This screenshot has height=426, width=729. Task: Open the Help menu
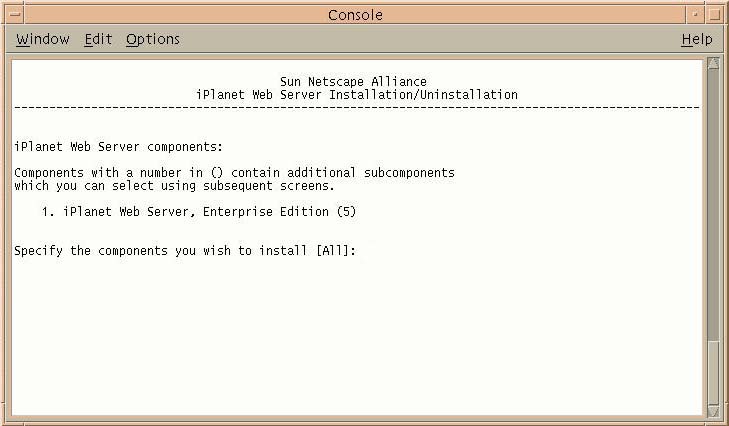697,39
